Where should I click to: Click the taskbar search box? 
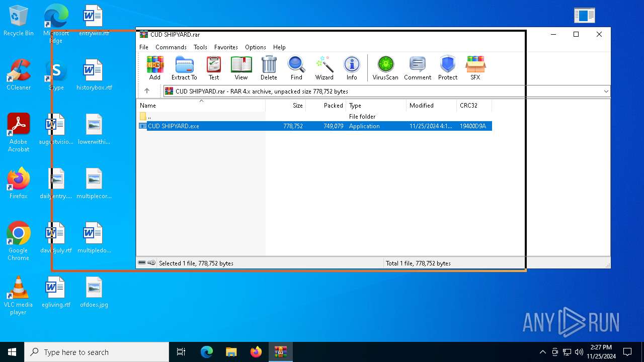(x=97, y=352)
